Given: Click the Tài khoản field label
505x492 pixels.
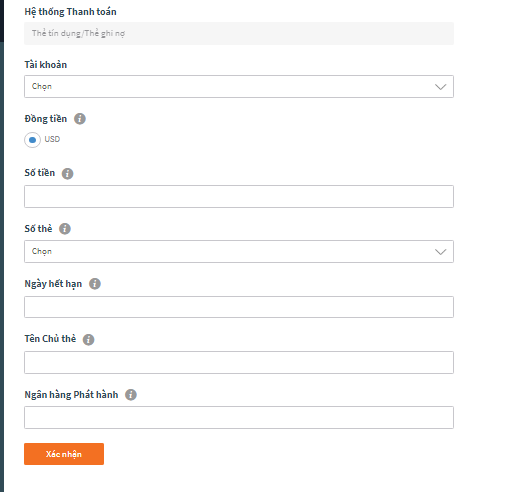Looking at the screenshot, I should coord(46,65).
